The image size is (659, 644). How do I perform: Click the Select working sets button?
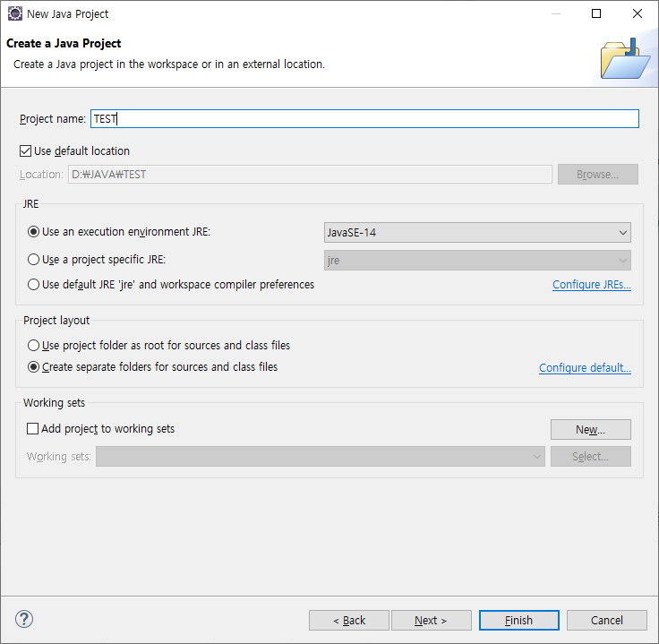(591, 457)
